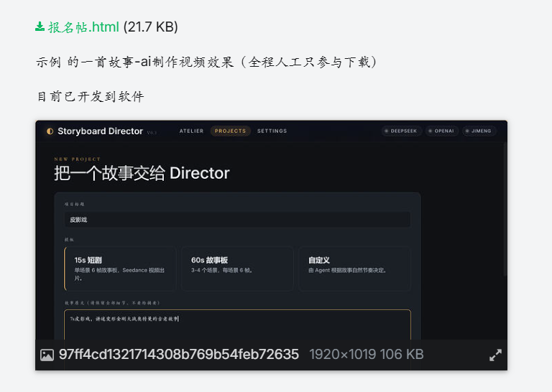Select the 15s 短剧 template card
This screenshot has width=552, height=392.
[120, 269]
